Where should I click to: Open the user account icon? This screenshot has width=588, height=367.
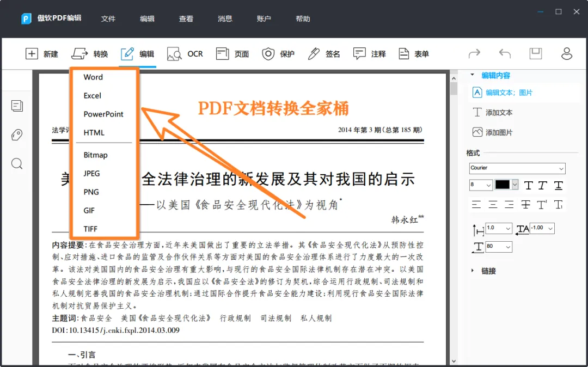tap(567, 53)
